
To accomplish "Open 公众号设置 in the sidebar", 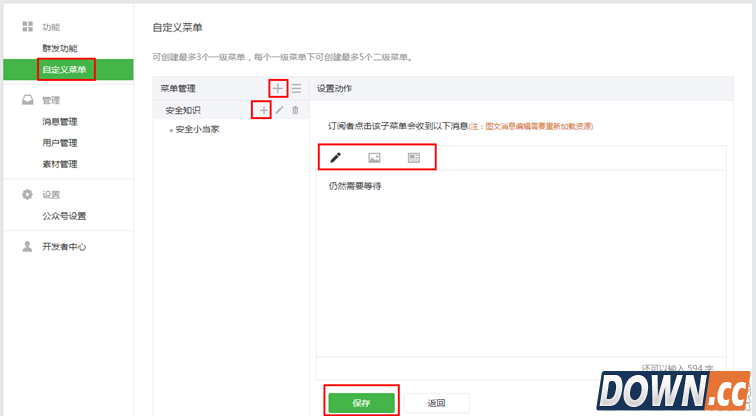I will point(64,216).
